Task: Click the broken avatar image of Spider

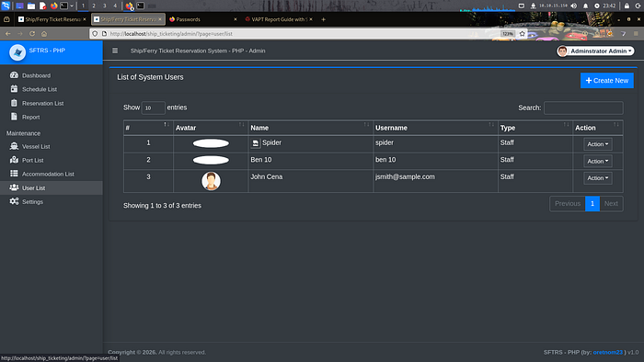Action: pyautogui.click(x=256, y=143)
